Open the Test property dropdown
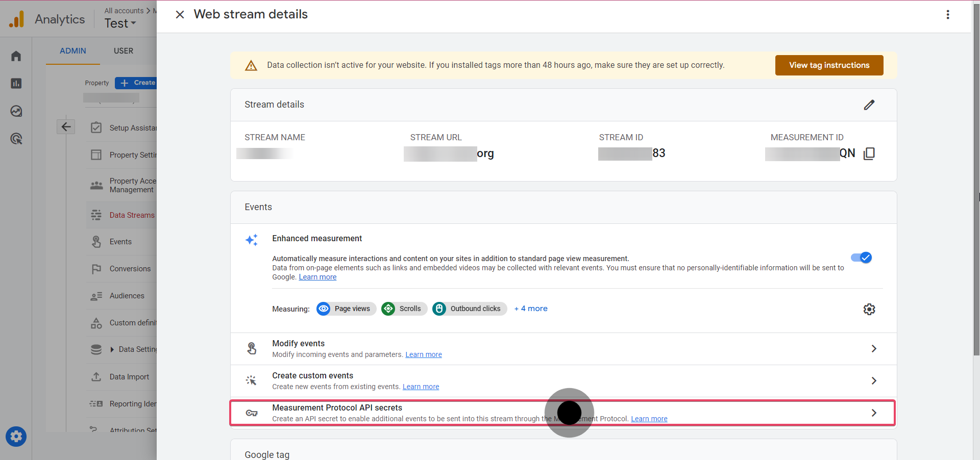Screen dimensions: 980x460 pos(120,23)
